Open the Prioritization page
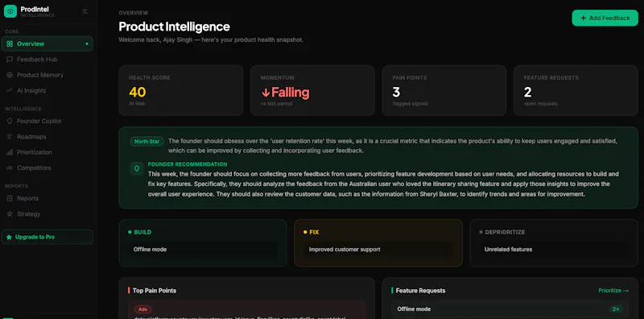Screen dimensions: 644x319 pos(47,152)
